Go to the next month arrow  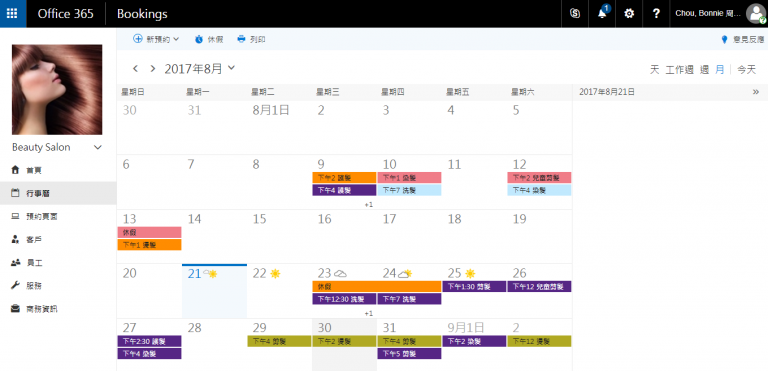153,69
